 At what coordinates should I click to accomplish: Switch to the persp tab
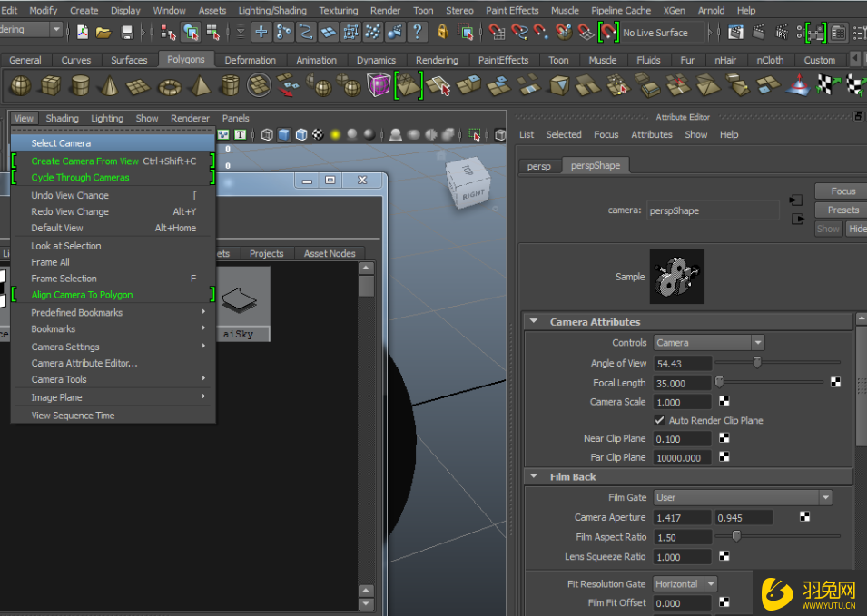(539, 166)
